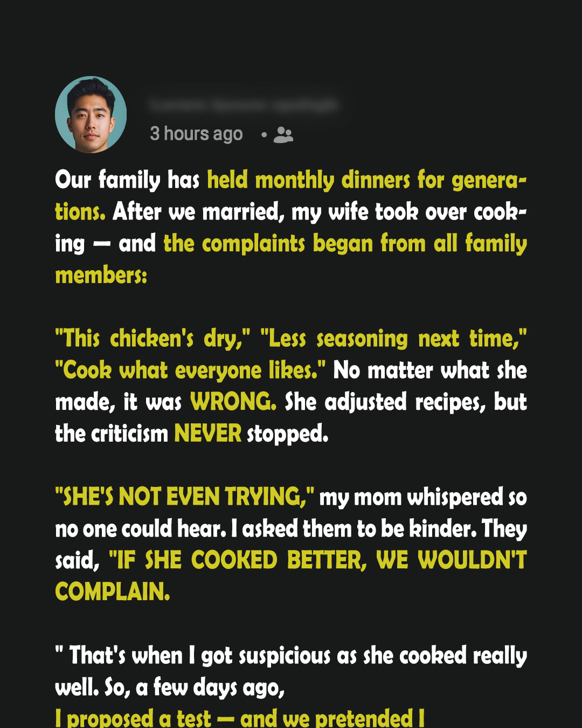Click the yellow word "NEVER"
This screenshot has width=582, height=728.
coord(207,434)
